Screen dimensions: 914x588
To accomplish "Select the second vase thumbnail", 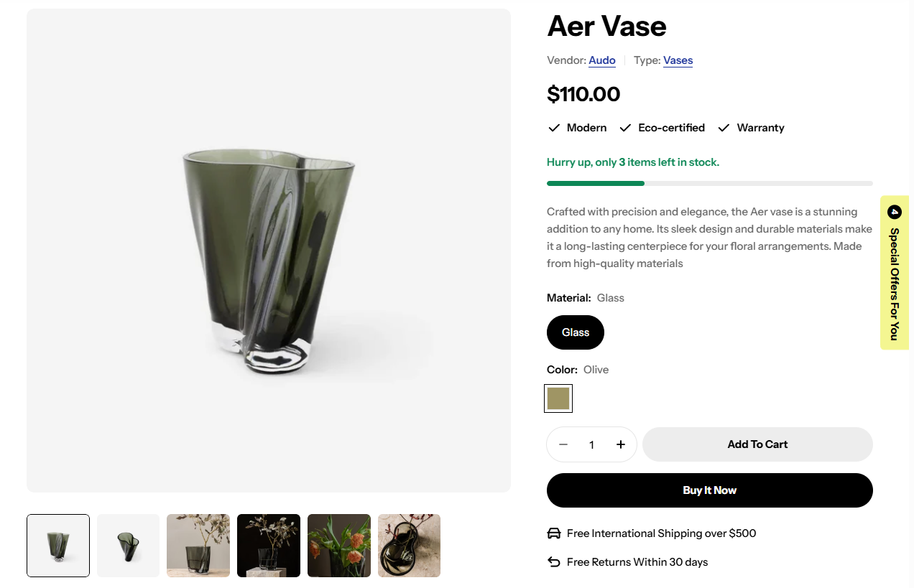I will click(129, 546).
